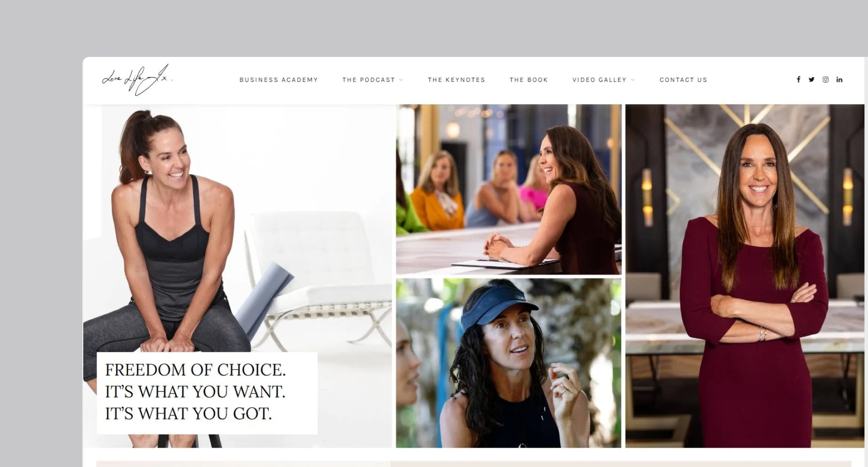Open the Contact Us link
Image resolution: width=868 pixels, height=467 pixels.
[683, 80]
